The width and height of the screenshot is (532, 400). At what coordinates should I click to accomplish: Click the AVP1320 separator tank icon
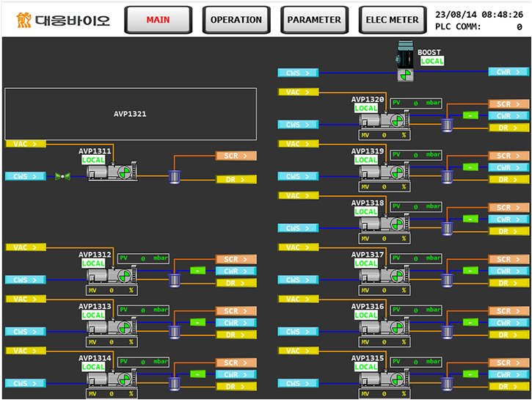coord(447,126)
